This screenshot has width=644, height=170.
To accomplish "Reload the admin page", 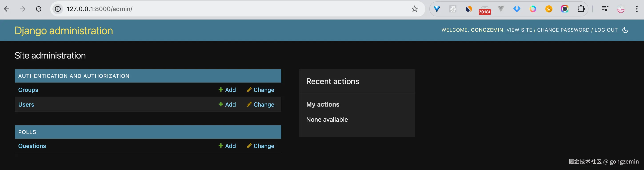I will [x=39, y=9].
